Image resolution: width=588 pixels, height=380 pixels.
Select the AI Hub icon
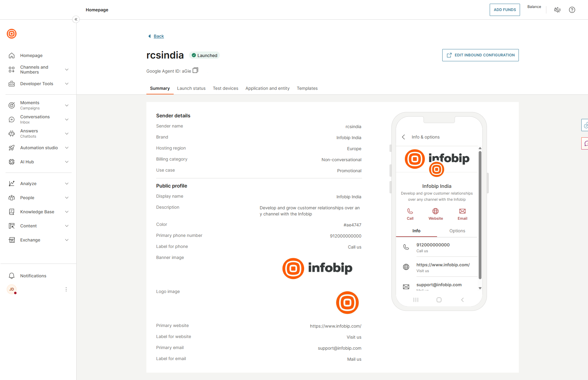pyautogui.click(x=12, y=162)
